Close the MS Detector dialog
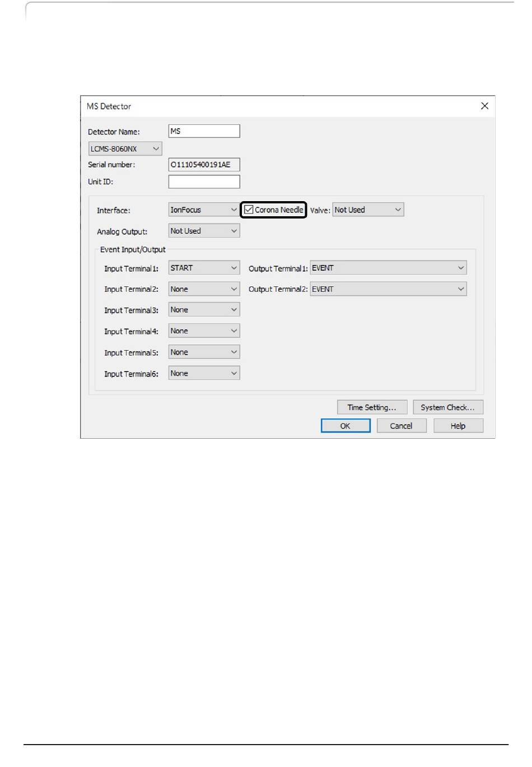532x767 pixels. (x=485, y=106)
